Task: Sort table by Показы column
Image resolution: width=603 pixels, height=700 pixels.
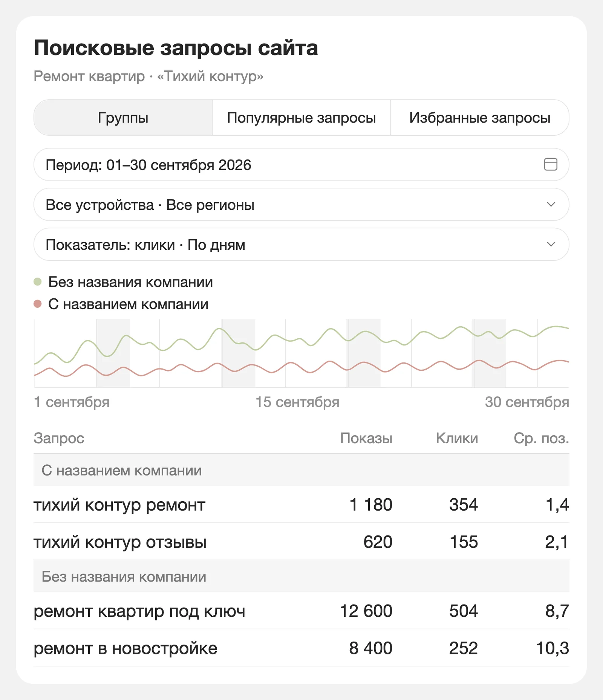Action: point(366,438)
